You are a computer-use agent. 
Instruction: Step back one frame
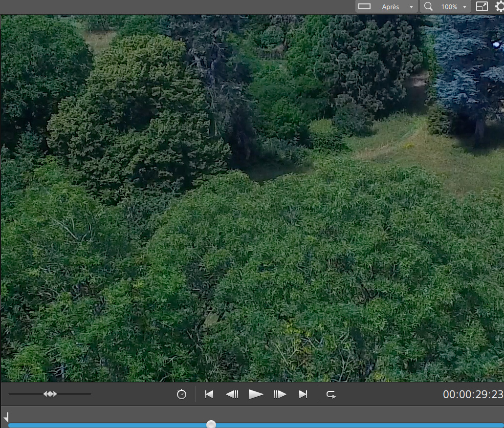[x=232, y=394]
